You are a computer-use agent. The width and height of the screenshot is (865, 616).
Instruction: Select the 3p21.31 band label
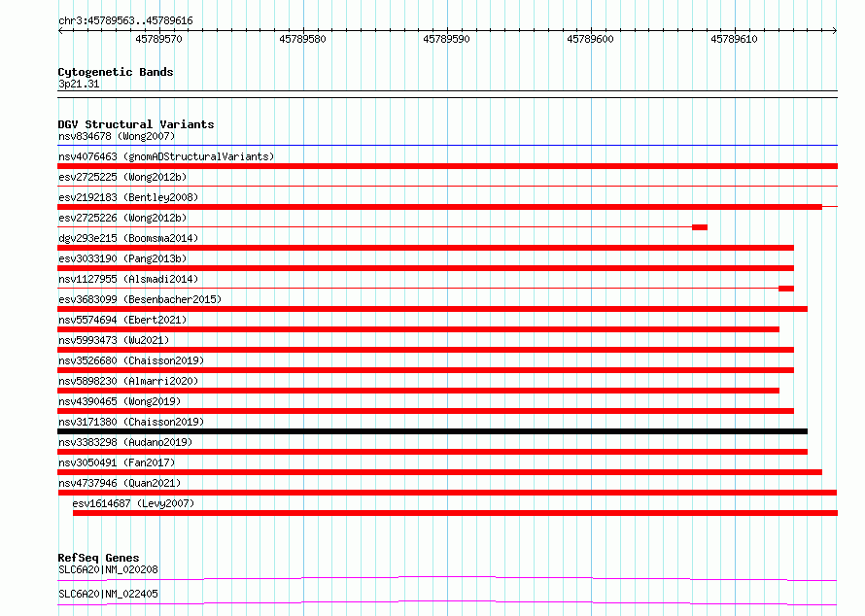(x=79, y=84)
